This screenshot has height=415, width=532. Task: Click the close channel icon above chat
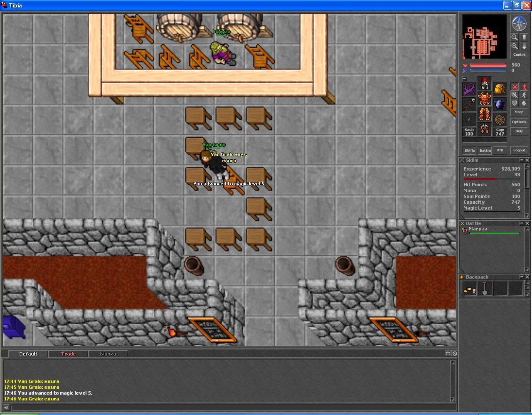pyautogui.click(x=455, y=353)
